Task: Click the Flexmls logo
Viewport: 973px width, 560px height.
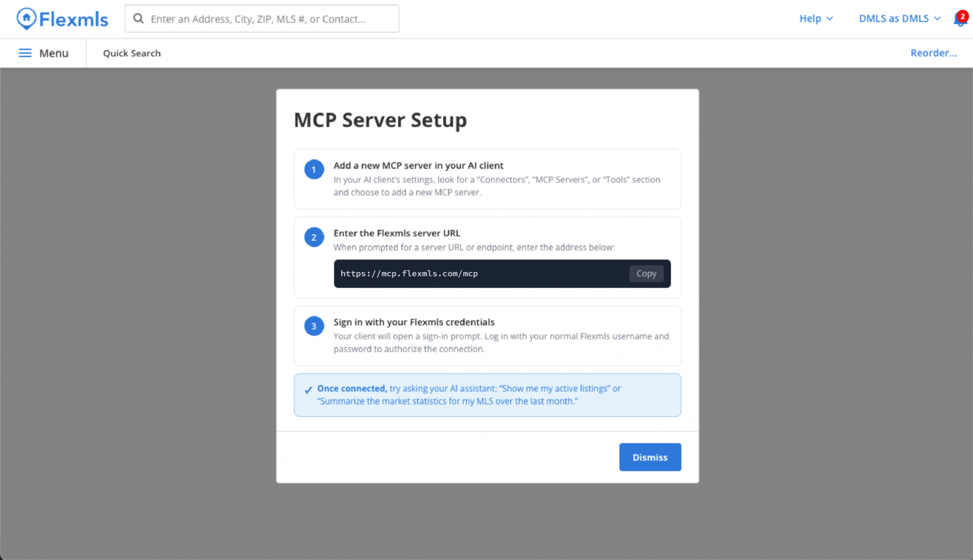Action: tap(62, 19)
